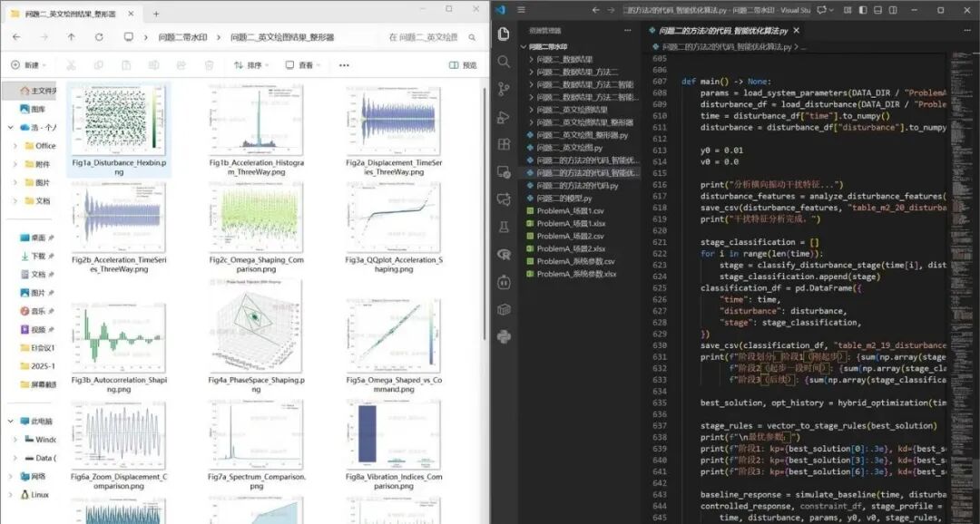Click the Paste icon in File Explorer toolbar

(x=125, y=65)
